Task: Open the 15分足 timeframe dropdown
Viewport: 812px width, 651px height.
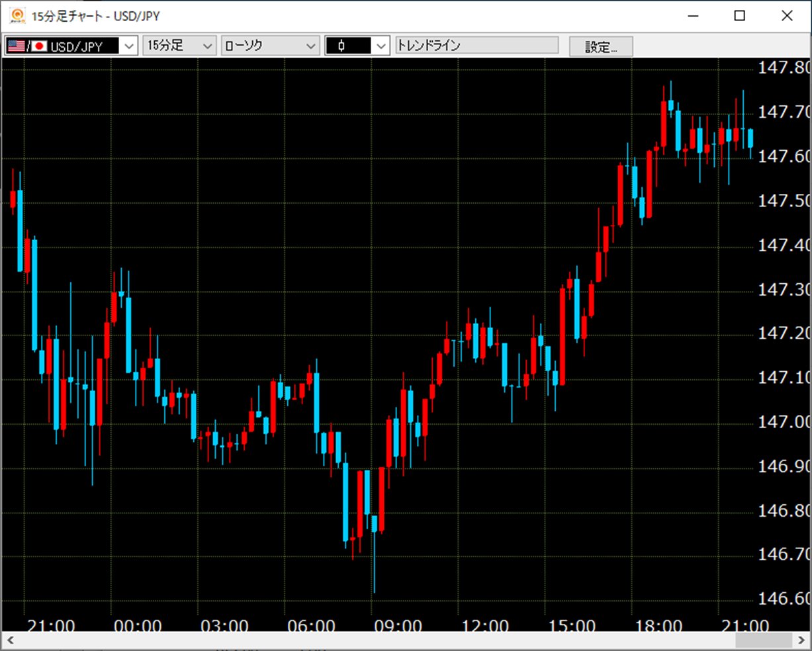Action: point(179,46)
